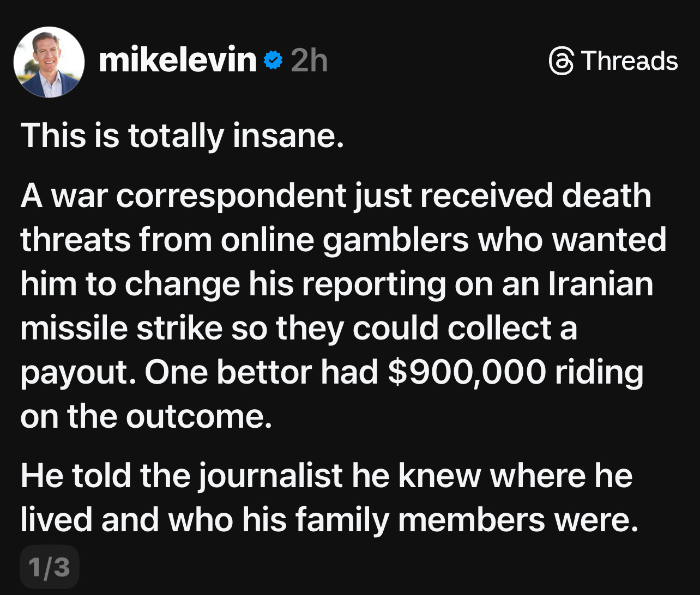This screenshot has height=595, width=700.
Task: Click the words "One bettor had"
Action: 262,372
